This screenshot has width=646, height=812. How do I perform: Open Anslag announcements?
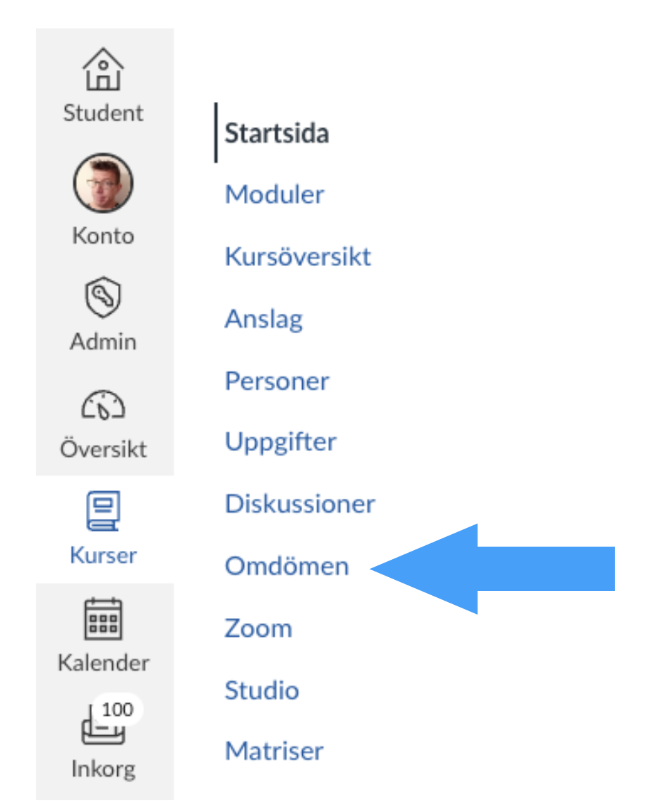[x=263, y=319]
